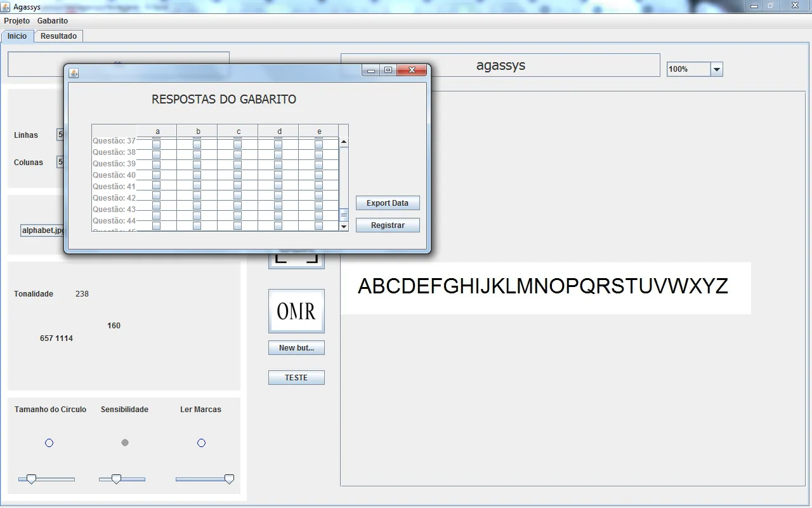Check option e for Questão: 38
The height and width of the screenshot is (508, 812).
coord(319,155)
